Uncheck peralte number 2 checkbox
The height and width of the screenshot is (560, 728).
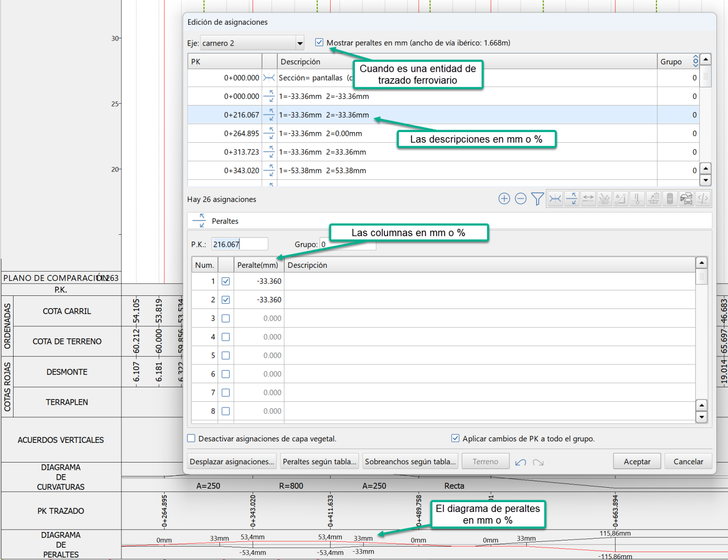pyautogui.click(x=226, y=300)
